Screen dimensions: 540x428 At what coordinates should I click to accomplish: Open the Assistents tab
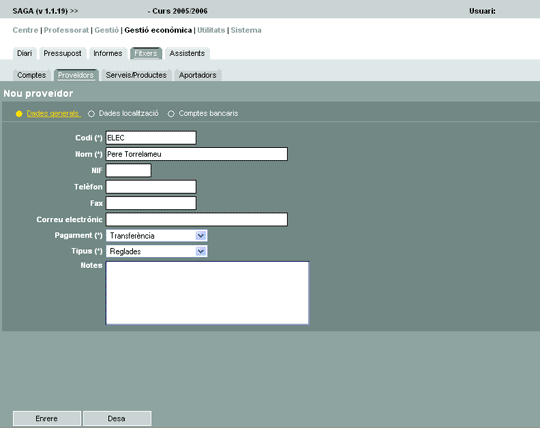point(187,53)
